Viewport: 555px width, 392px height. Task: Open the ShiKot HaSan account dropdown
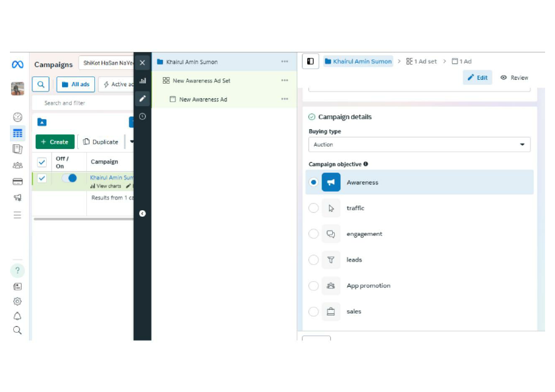pyautogui.click(x=107, y=63)
